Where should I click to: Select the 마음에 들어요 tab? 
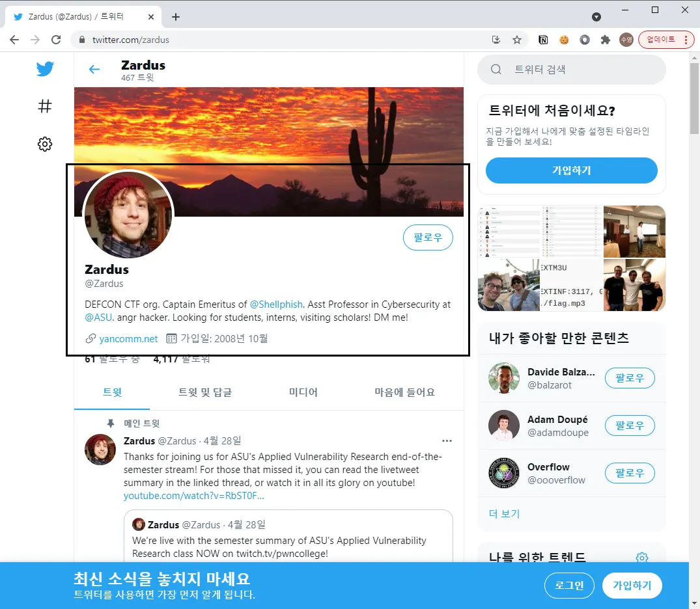pos(404,392)
